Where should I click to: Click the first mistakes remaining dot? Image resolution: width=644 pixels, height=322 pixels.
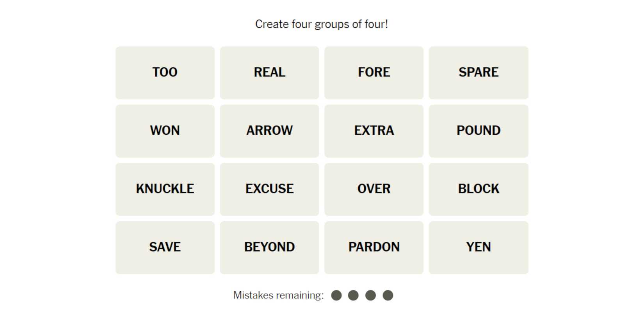[x=336, y=295]
